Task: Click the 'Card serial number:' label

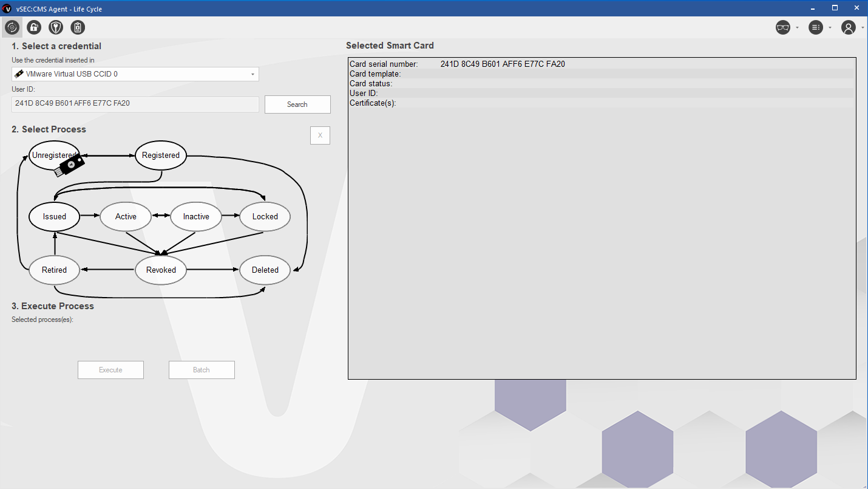Action: (x=384, y=64)
